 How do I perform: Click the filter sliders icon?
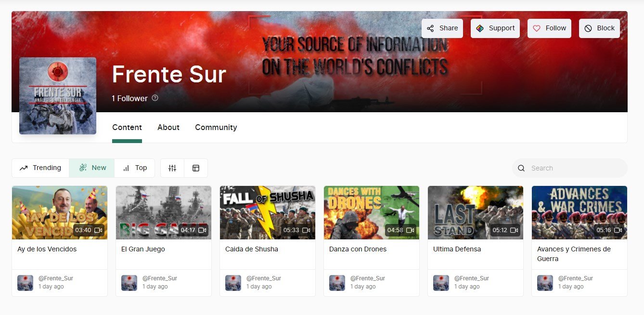coord(172,168)
